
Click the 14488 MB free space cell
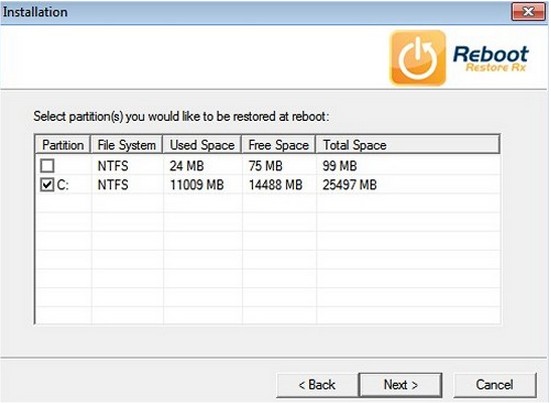pos(276,185)
